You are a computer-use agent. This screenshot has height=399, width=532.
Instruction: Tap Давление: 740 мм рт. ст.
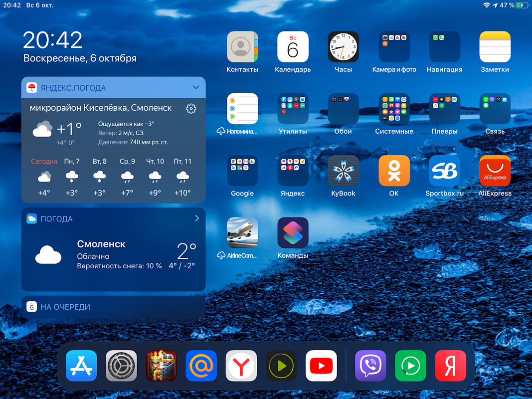pyautogui.click(x=133, y=142)
